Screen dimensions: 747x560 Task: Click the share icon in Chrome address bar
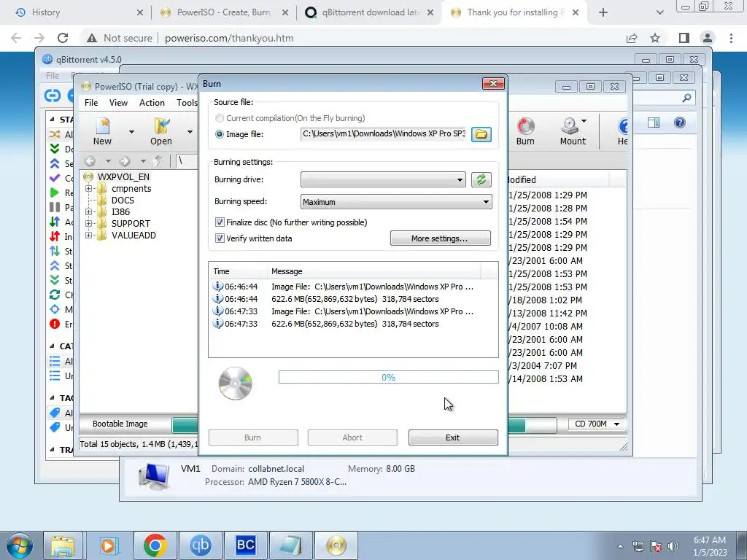click(632, 38)
